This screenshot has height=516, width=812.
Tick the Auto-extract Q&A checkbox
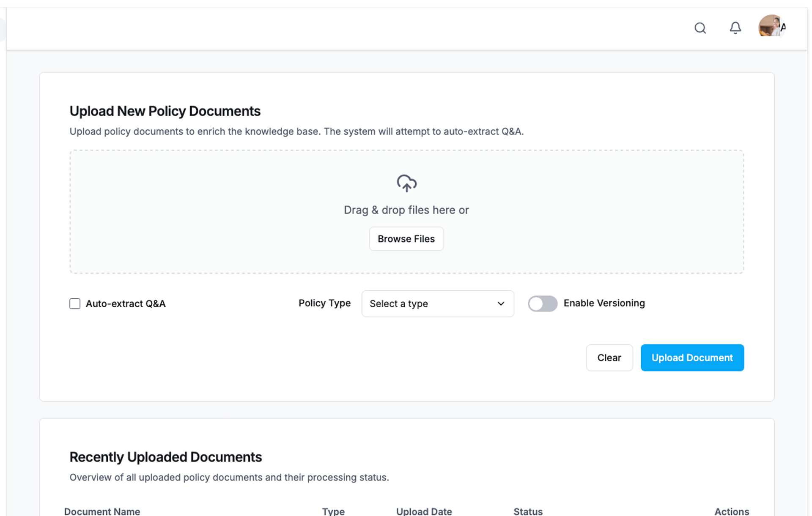[75, 303]
